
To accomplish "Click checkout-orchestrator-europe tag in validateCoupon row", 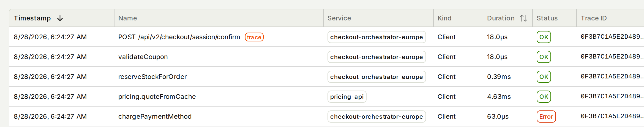I will [x=376, y=57].
